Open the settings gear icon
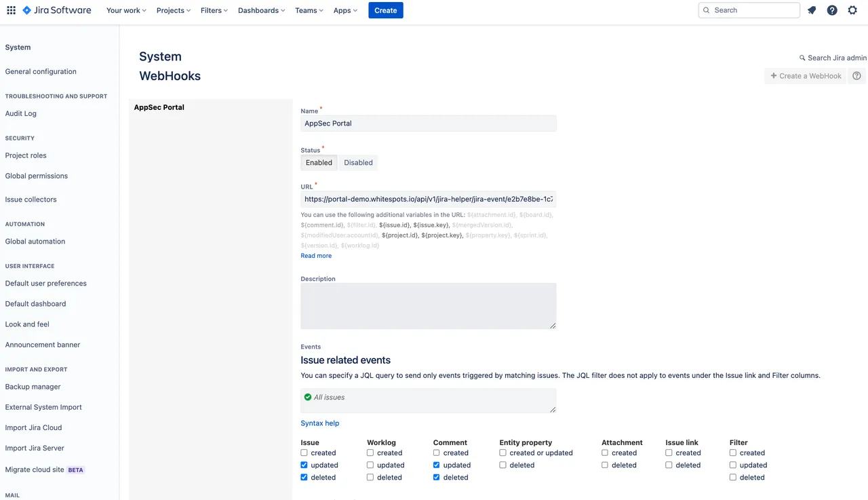 [x=852, y=10]
